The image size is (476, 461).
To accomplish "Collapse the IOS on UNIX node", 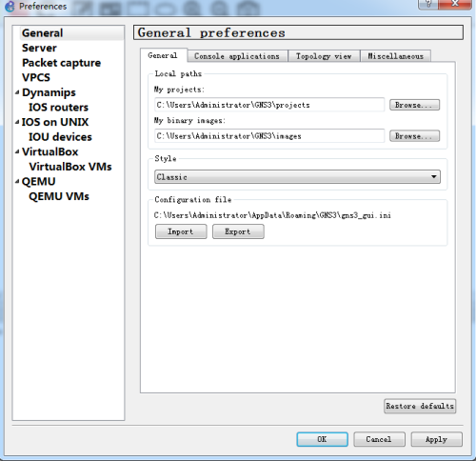I will 17,122.
